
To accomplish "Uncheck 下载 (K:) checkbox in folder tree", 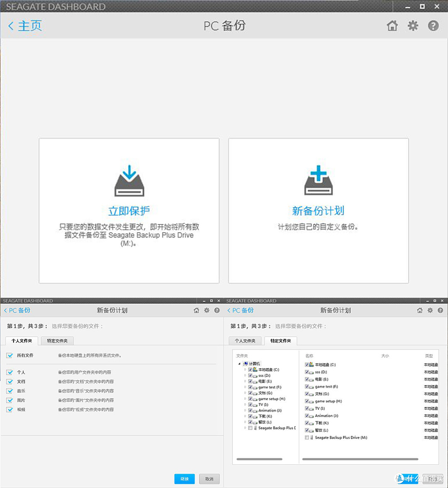I will (x=250, y=416).
